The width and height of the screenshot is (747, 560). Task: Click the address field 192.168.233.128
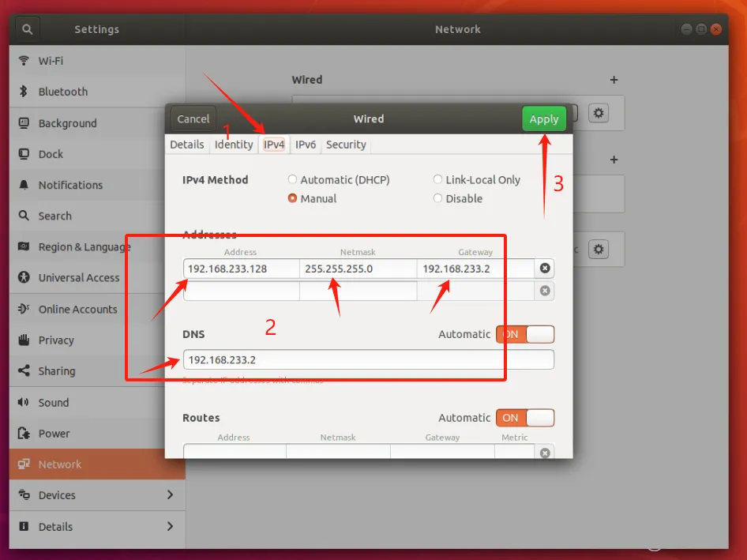click(x=241, y=269)
